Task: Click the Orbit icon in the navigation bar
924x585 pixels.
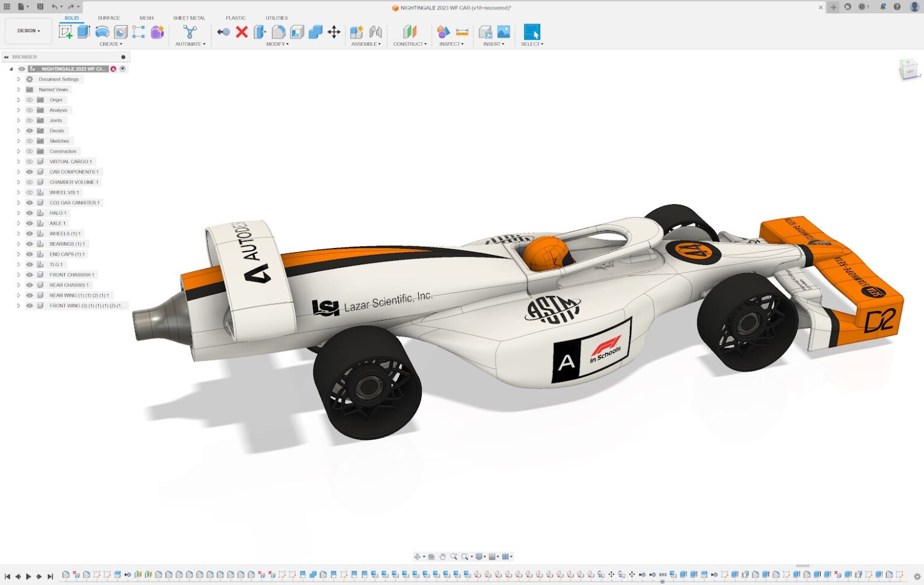Action: pyautogui.click(x=418, y=556)
